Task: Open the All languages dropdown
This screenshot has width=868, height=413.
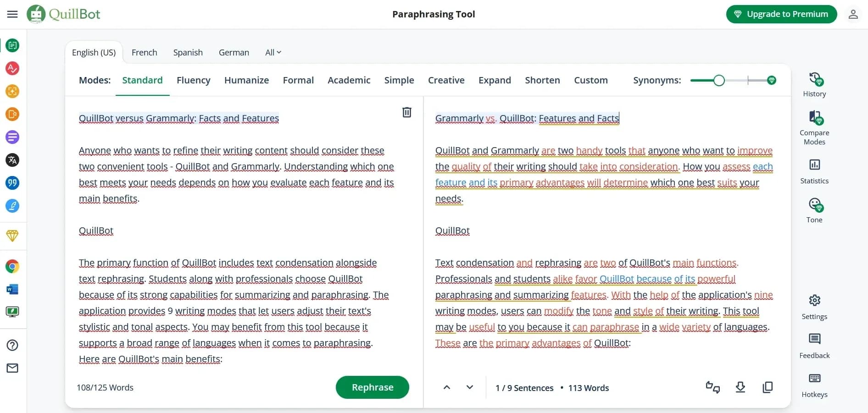Action: pyautogui.click(x=273, y=52)
